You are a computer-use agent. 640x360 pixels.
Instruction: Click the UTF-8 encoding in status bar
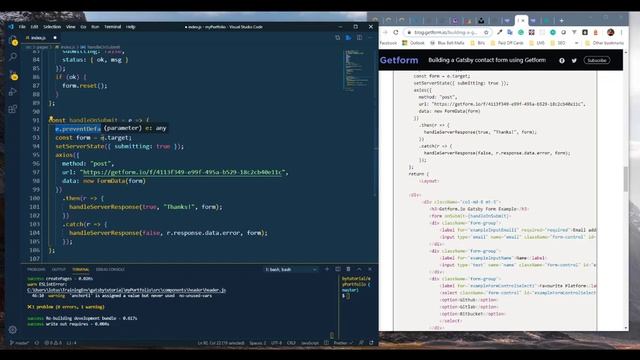[276, 343]
